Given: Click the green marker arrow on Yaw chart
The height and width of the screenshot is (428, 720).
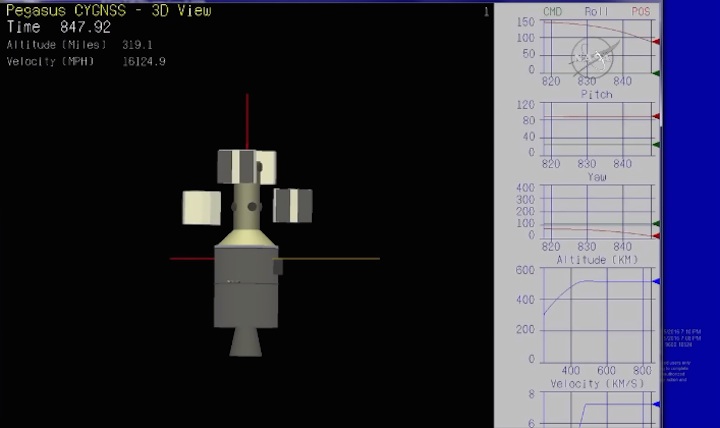Looking at the screenshot, I should point(655,224).
